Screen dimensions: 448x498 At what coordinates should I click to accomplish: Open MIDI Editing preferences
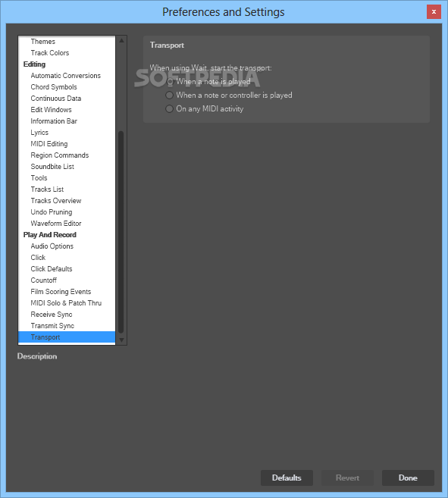click(67, 144)
